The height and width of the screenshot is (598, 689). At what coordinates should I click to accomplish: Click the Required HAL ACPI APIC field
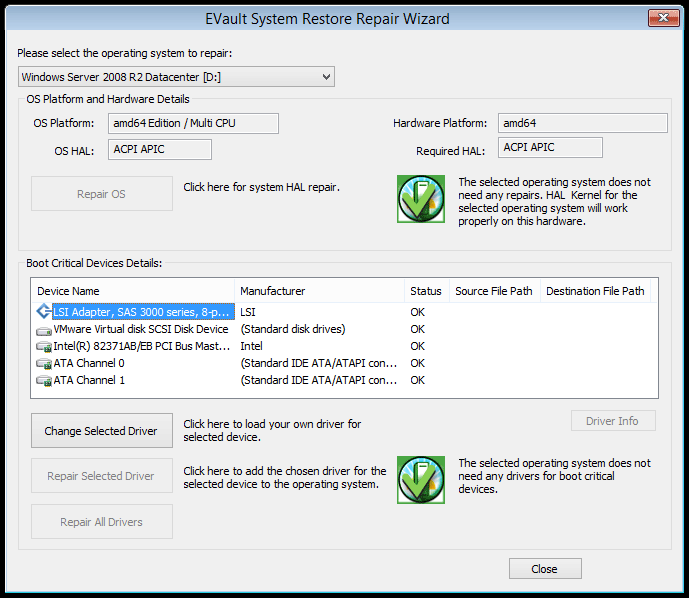(550, 148)
